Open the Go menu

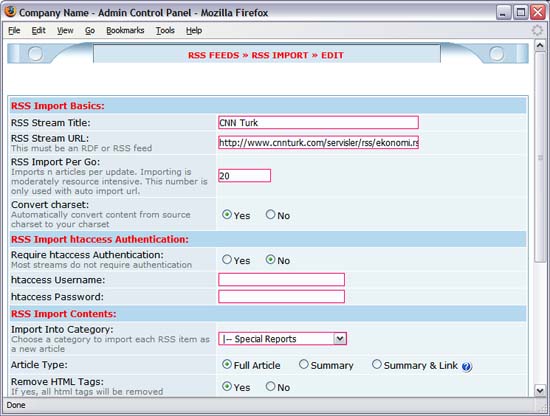click(90, 31)
